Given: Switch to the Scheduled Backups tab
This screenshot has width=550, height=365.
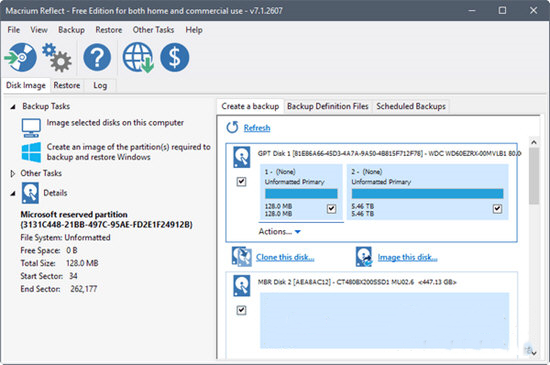Looking at the screenshot, I should coord(411,106).
